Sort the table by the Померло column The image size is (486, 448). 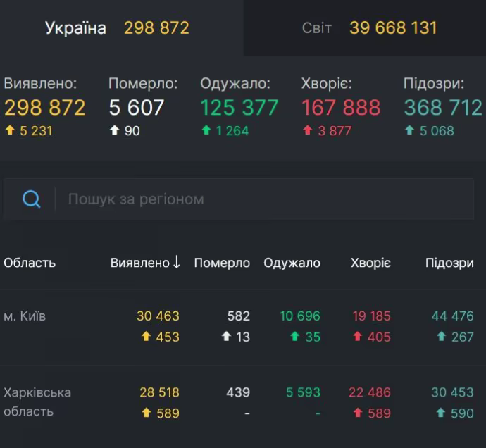(222, 263)
